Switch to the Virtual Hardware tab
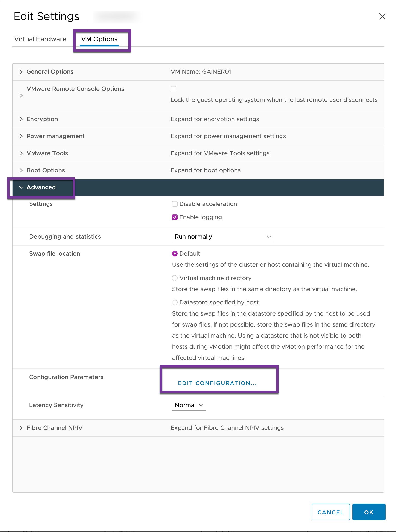The height and width of the screenshot is (532, 396). coord(40,39)
